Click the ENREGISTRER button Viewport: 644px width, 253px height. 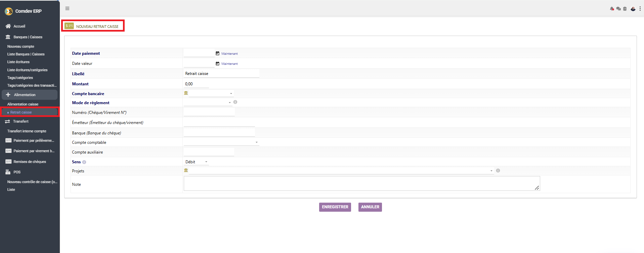click(x=335, y=207)
